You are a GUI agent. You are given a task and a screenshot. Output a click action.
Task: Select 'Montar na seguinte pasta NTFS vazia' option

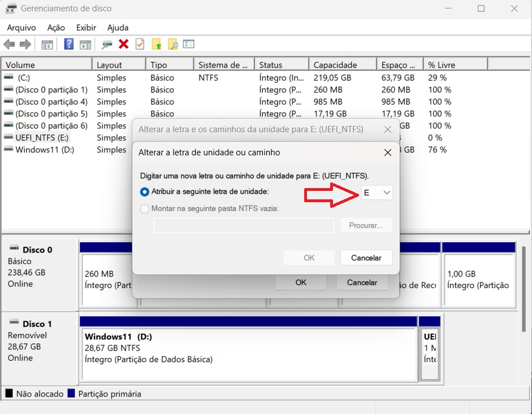tap(145, 209)
